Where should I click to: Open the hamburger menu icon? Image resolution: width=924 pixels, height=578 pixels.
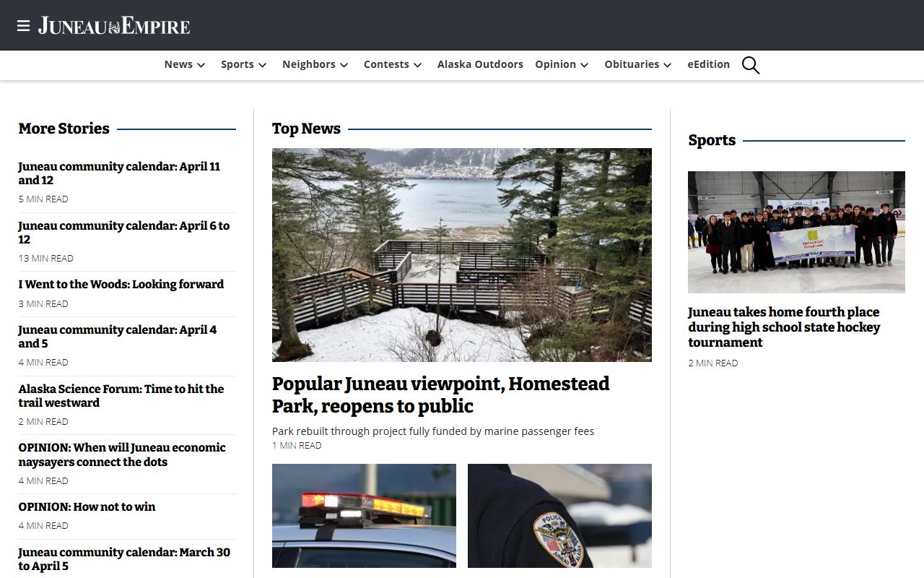pyautogui.click(x=23, y=26)
